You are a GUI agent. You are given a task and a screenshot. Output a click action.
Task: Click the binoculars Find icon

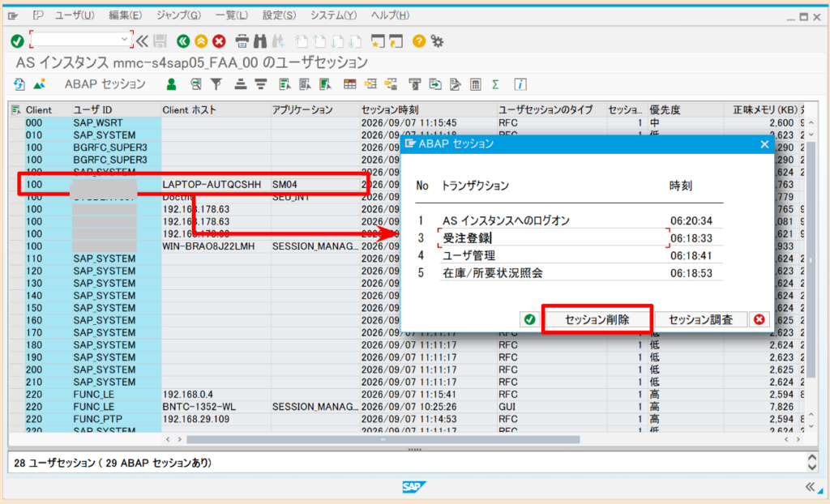pos(260,41)
